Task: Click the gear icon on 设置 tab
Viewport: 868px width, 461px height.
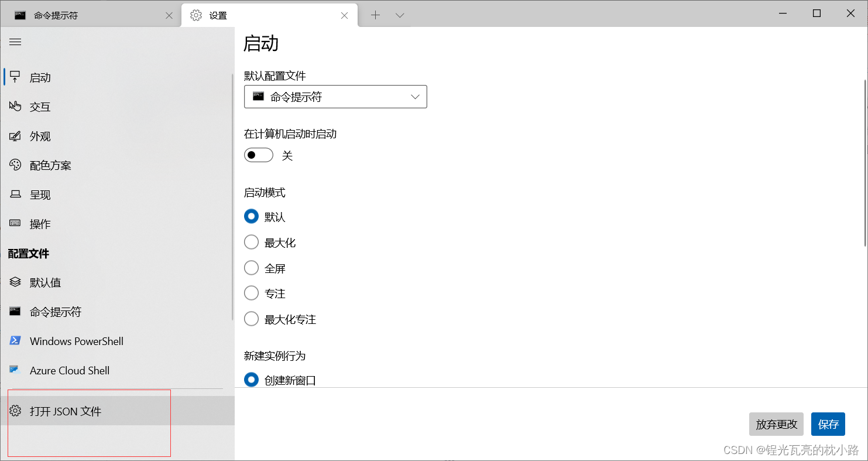Action: [196, 15]
